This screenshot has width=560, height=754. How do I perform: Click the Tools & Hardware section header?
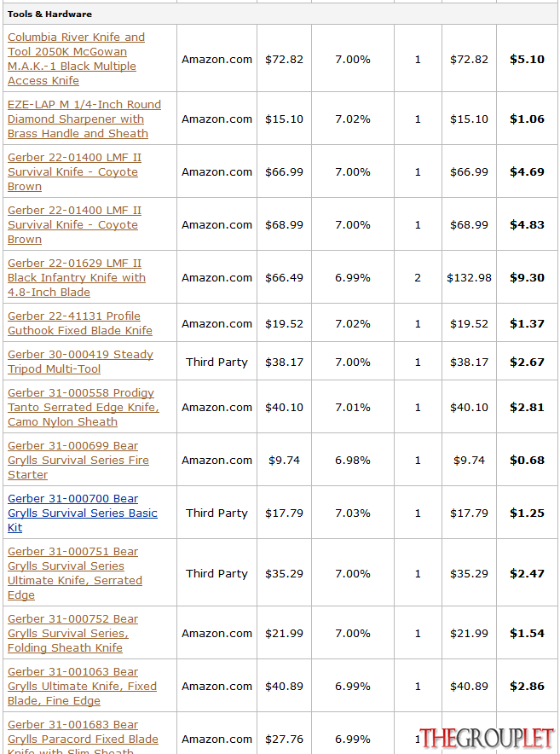point(49,14)
